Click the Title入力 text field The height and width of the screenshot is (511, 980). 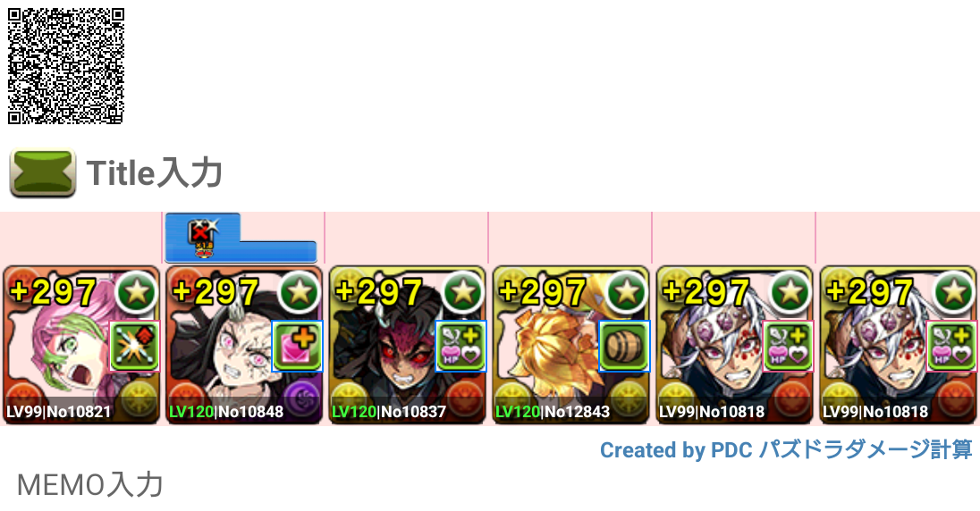click(155, 173)
